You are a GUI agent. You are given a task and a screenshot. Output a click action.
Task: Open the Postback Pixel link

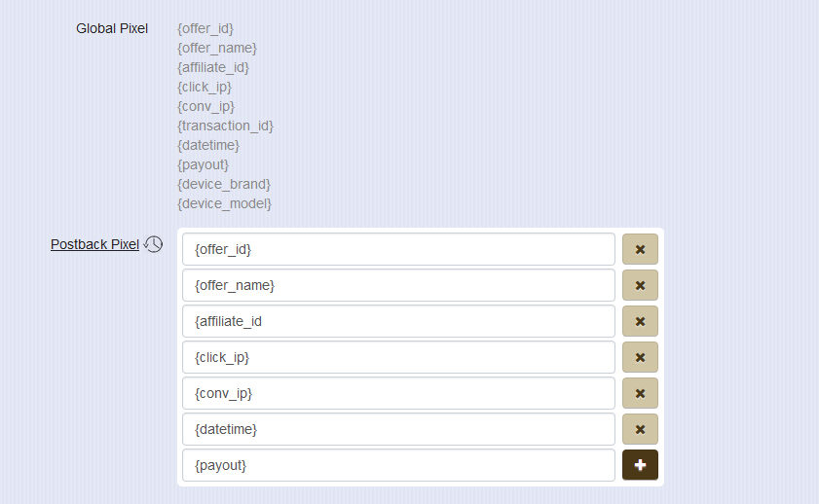pos(94,244)
